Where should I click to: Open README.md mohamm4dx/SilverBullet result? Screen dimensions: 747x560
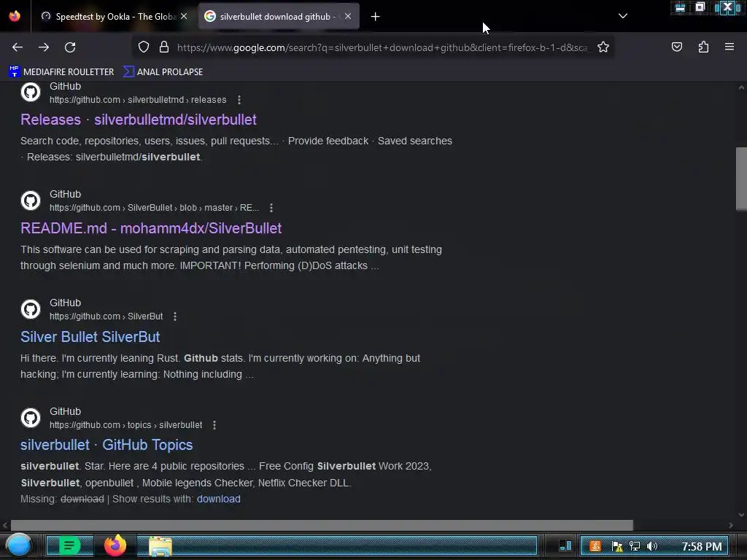(151, 228)
